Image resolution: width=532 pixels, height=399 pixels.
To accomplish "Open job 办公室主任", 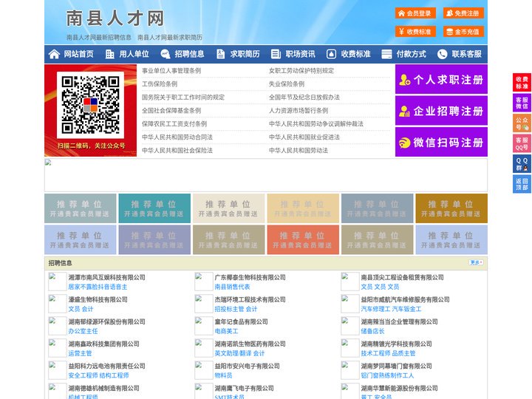I will tap(83, 331).
